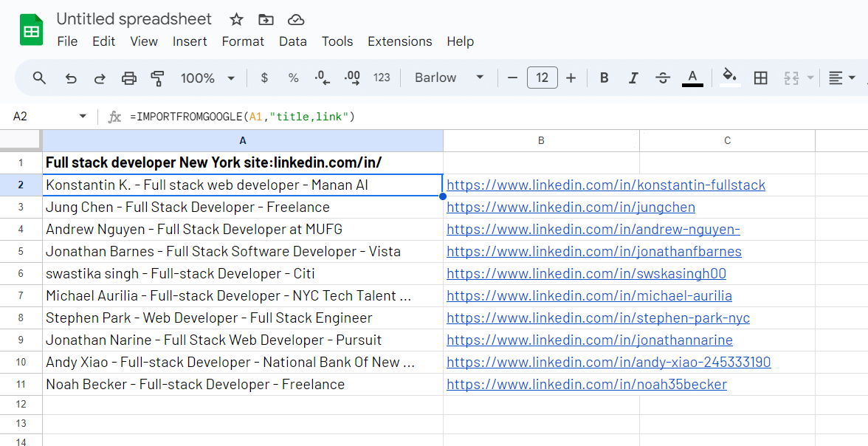Toggle bold formatting
The height and width of the screenshot is (446, 868).
pos(604,78)
